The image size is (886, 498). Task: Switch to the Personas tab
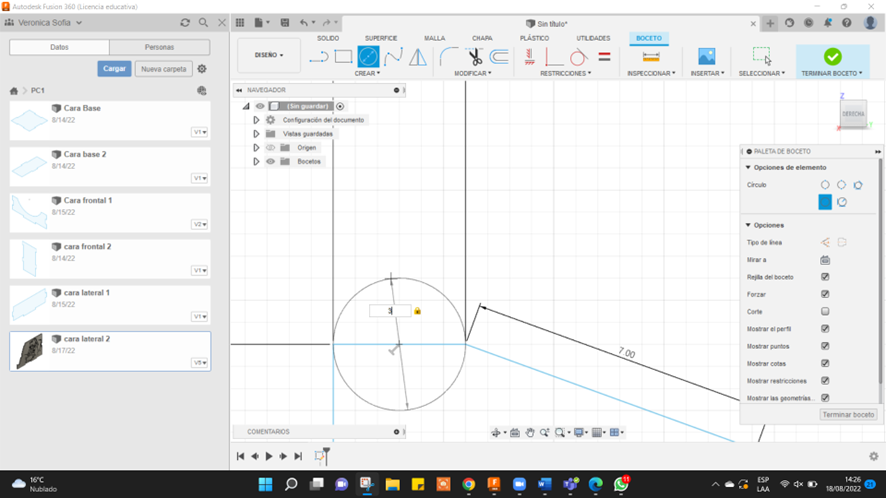(159, 47)
